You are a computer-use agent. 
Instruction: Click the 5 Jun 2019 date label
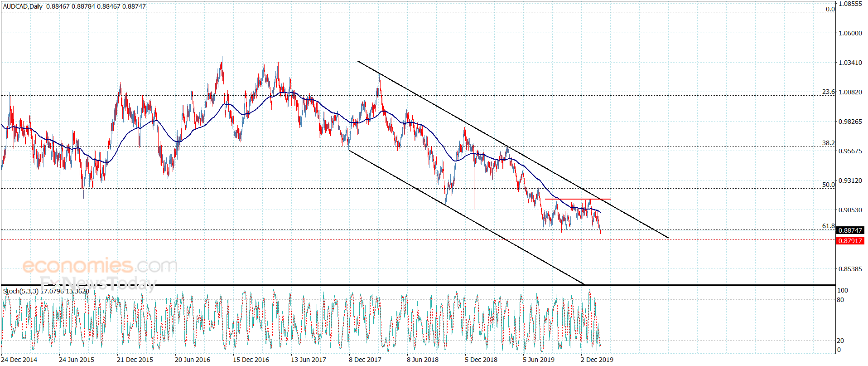539,360
